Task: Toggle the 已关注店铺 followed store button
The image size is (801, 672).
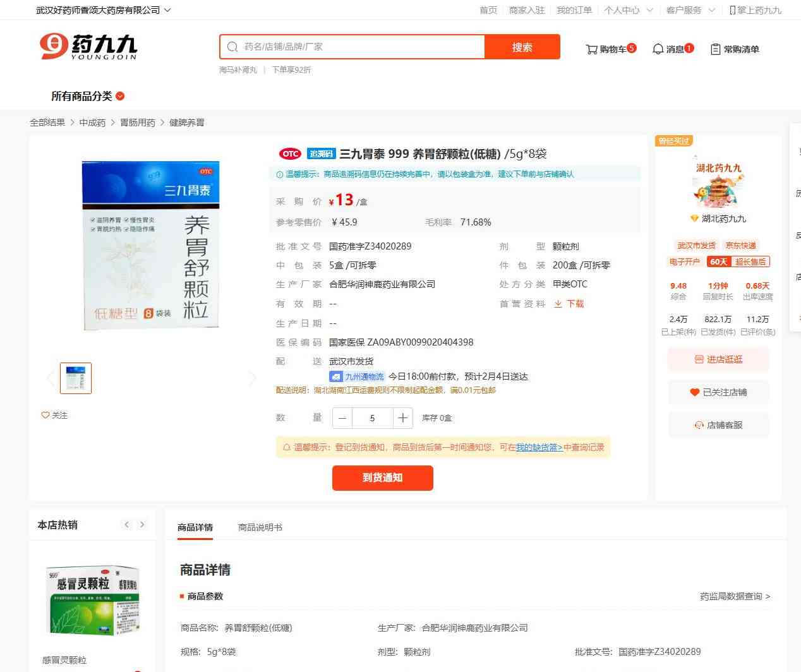Action: [x=718, y=392]
